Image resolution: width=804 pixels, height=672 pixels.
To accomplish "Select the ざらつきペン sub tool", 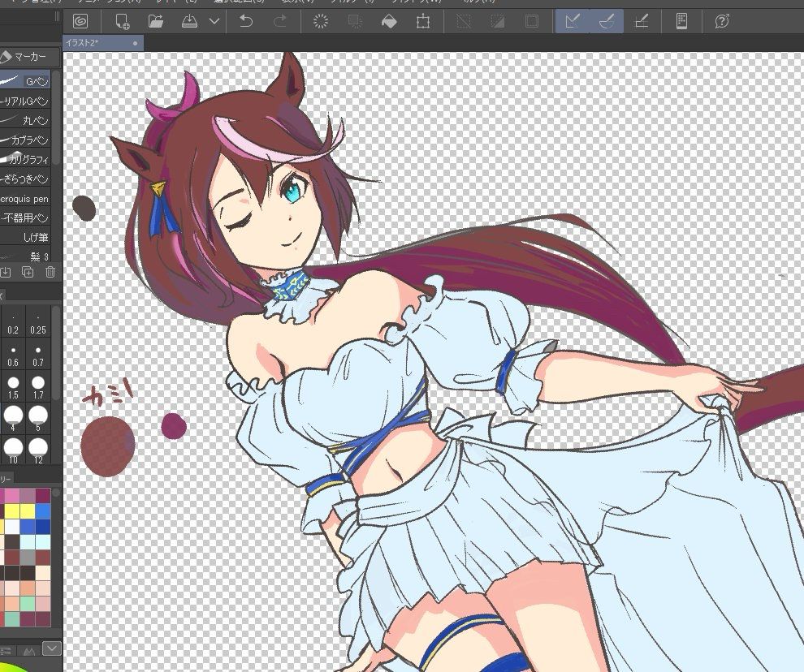I will click(25, 179).
